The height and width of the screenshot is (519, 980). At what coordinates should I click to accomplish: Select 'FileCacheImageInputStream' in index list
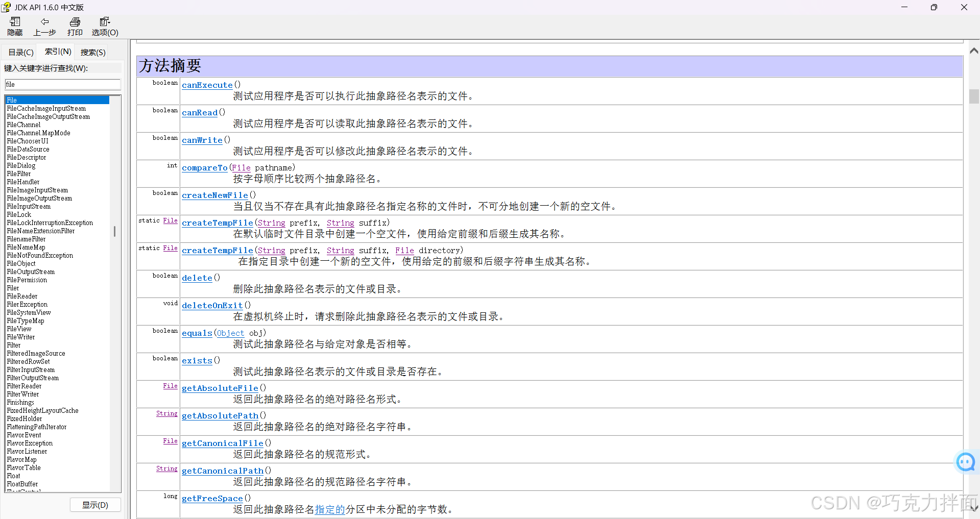point(46,108)
